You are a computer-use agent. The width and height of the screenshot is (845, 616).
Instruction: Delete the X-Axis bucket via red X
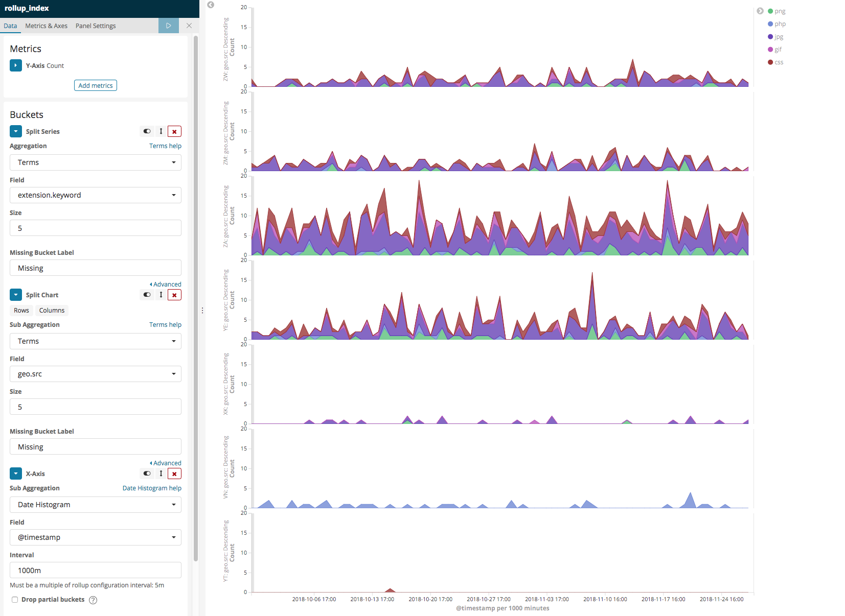point(174,473)
